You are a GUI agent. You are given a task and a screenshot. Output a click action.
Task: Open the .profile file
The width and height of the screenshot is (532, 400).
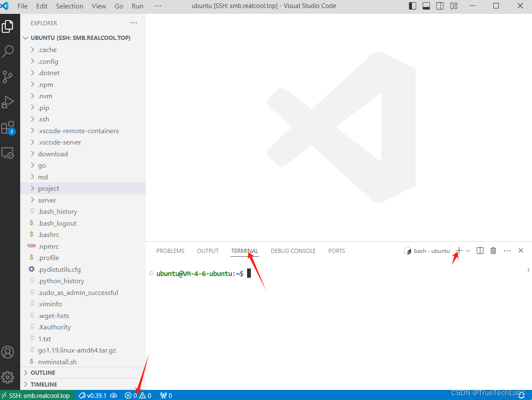tap(83, 258)
